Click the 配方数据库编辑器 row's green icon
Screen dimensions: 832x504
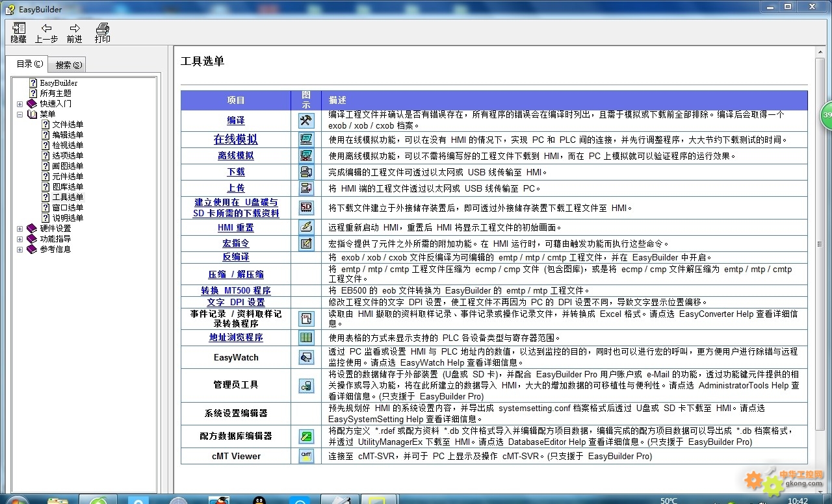click(306, 436)
